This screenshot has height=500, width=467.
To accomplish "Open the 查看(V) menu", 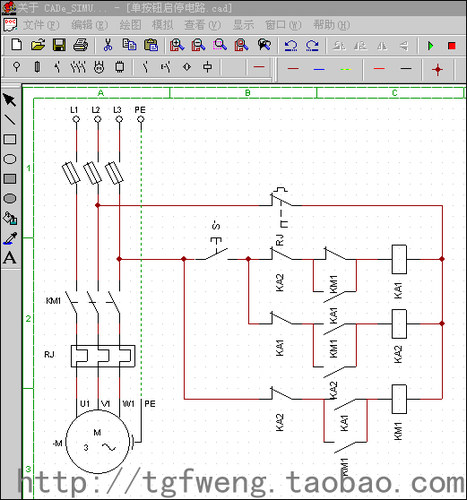I will pos(202,25).
